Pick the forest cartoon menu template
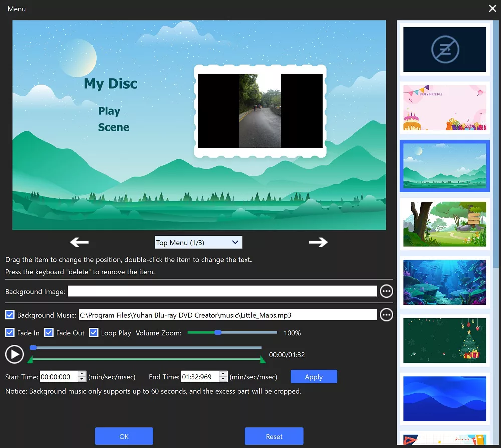This screenshot has width=501, height=448. (x=444, y=224)
